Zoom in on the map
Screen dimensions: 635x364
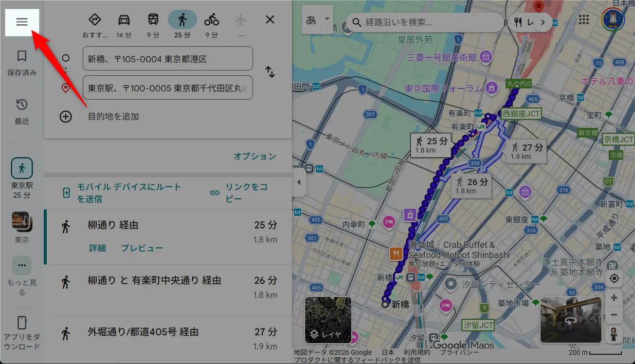pos(614,298)
